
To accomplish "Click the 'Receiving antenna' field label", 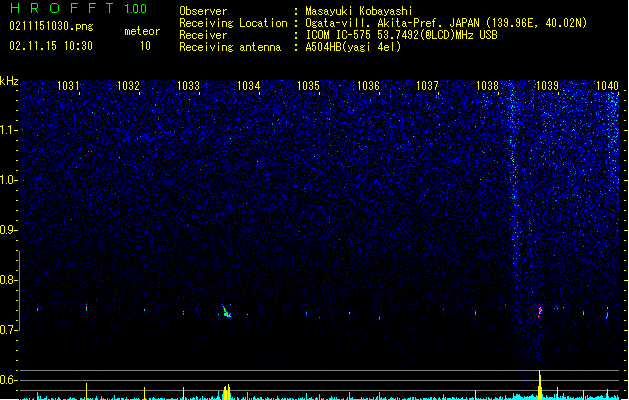I will coord(230,47).
